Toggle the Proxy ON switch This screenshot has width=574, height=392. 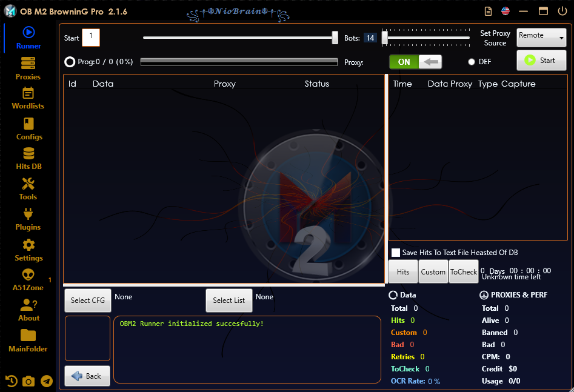[415, 62]
